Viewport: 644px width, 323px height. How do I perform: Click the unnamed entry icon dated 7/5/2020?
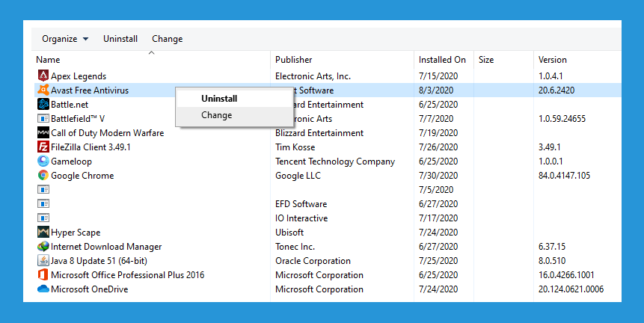click(43, 190)
